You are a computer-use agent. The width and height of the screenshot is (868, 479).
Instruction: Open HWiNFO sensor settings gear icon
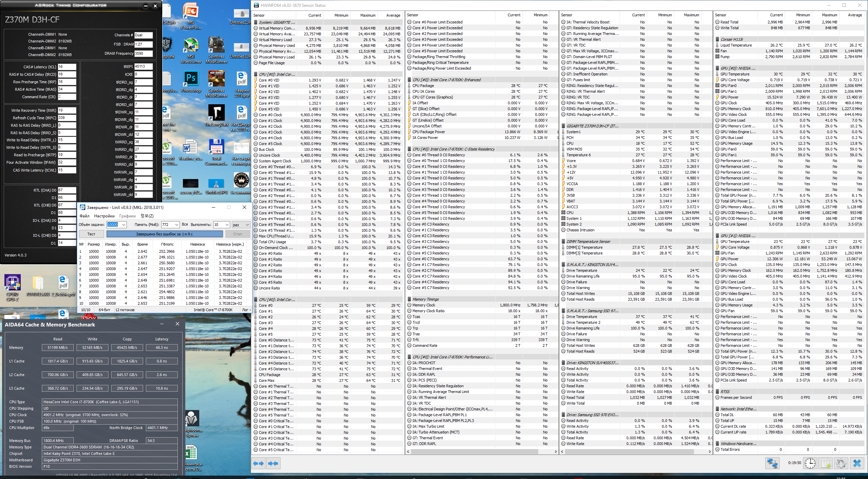(x=841, y=463)
